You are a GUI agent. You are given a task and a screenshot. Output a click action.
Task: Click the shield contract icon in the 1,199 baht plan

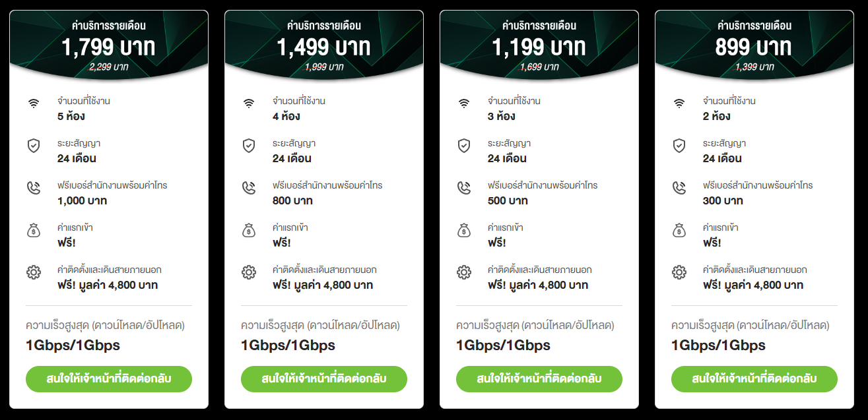[x=464, y=146]
